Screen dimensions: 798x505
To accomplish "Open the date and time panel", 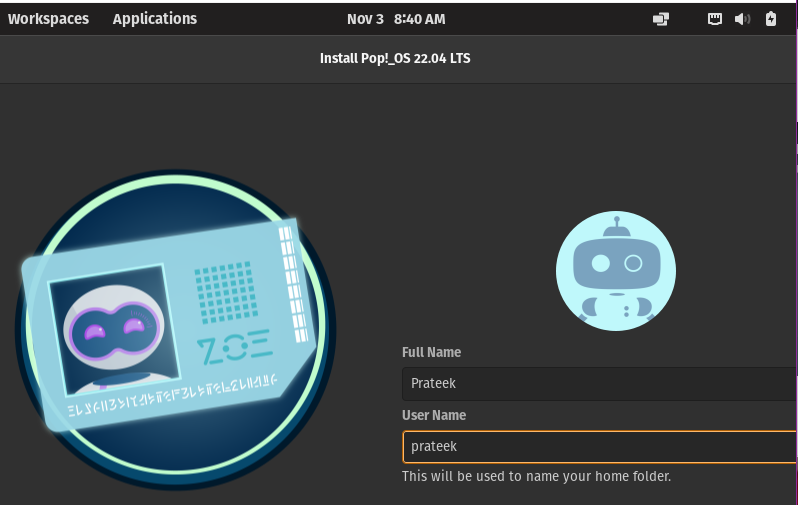I will coord(396,19).
